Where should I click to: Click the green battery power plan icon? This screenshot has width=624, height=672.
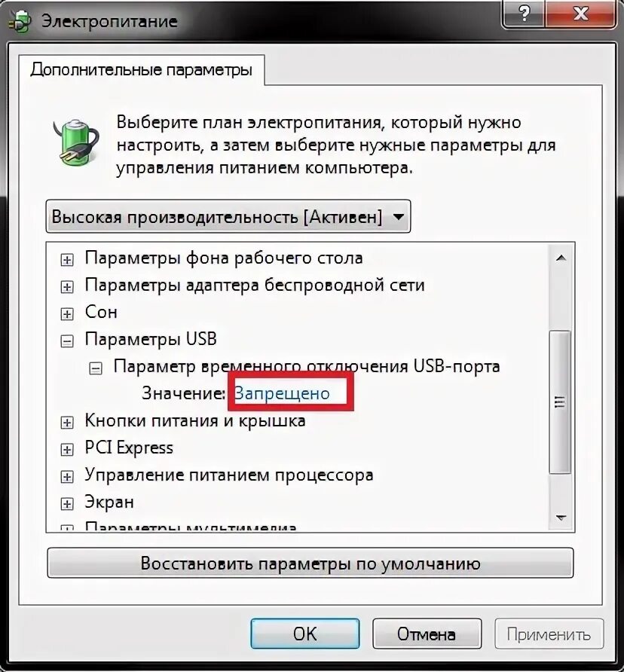coord(76,142)
